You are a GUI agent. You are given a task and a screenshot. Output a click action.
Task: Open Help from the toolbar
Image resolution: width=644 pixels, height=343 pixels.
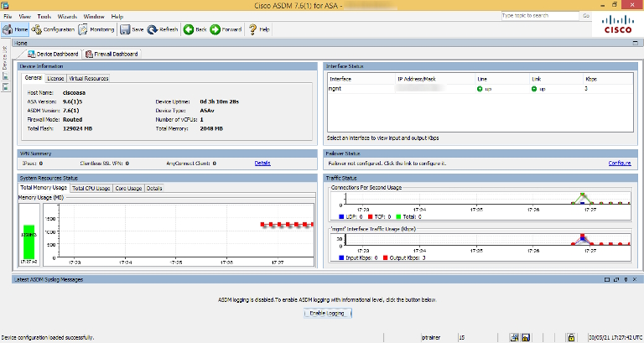(x=259, y=29)
